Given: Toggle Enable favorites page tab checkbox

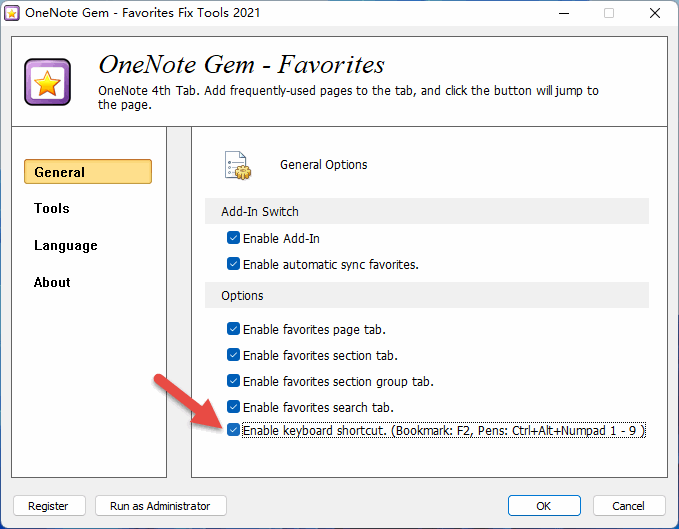Looking at the screenshot, I should [x=233, y=329].
